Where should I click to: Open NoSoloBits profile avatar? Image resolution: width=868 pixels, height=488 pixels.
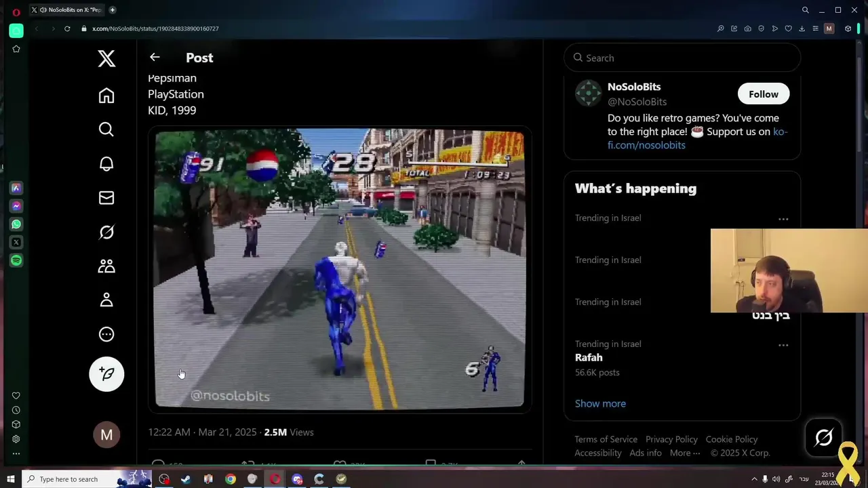[588, 94]
